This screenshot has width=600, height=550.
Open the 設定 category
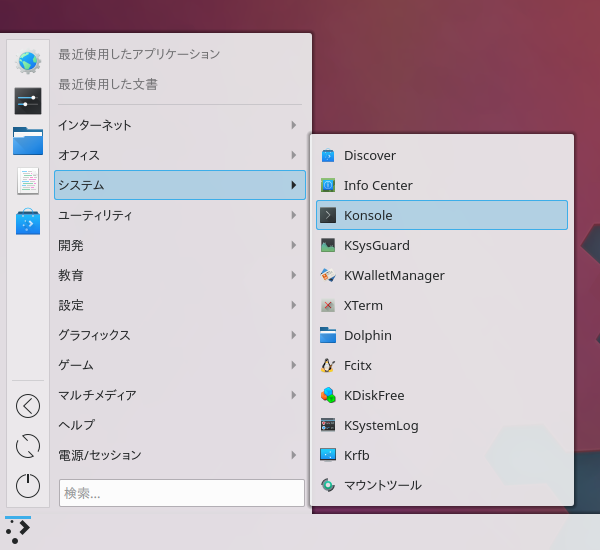coord(180,305)
